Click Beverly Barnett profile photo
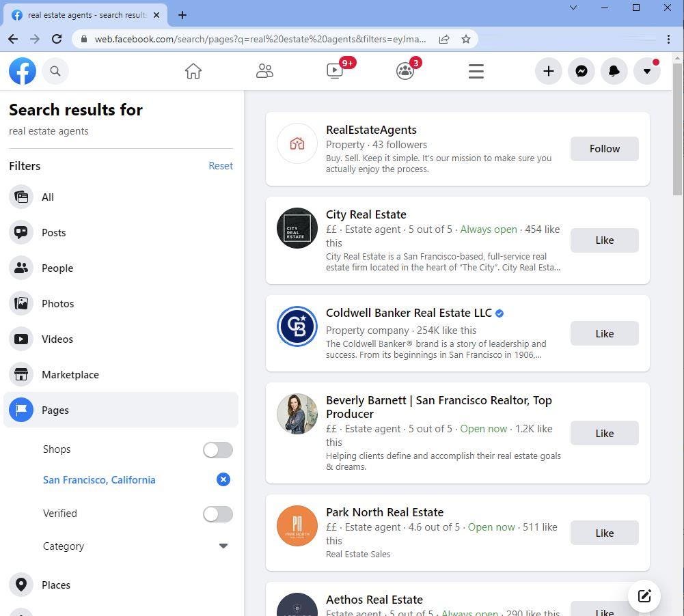 (297, 414)
